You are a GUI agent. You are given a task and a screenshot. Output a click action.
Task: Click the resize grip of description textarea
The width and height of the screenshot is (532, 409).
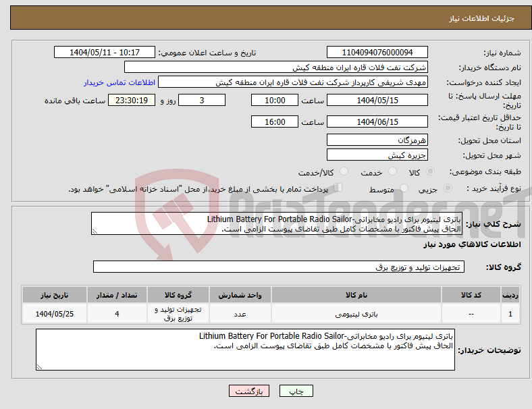[x=95, y=231]
